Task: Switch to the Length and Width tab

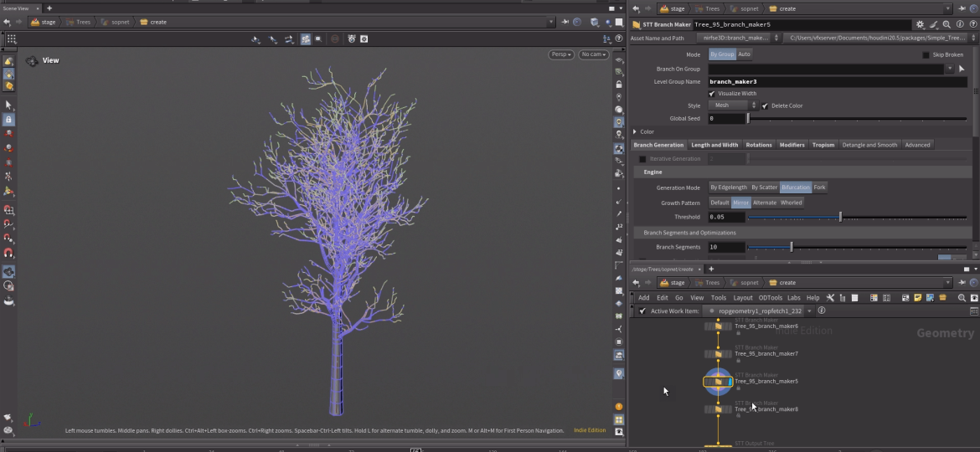Action: pyautogui.click(x=714, y=145)
